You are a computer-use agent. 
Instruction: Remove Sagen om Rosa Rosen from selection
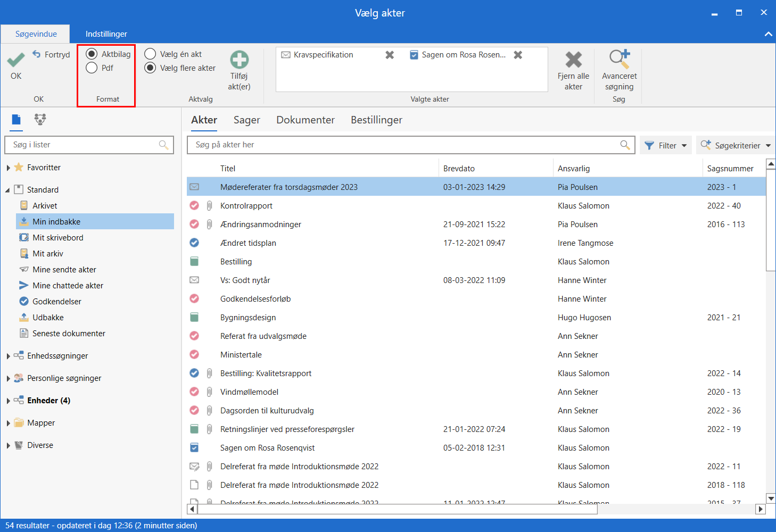[518, 55]
